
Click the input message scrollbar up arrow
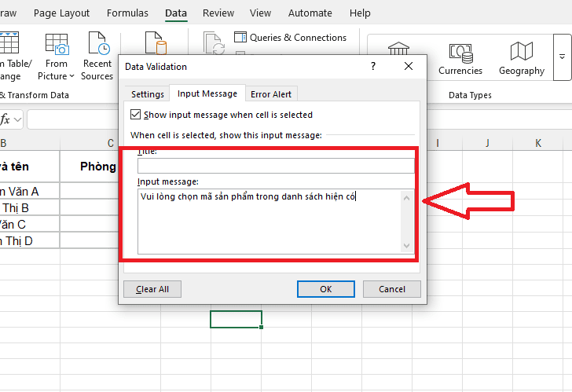click(x=407, y=199)
